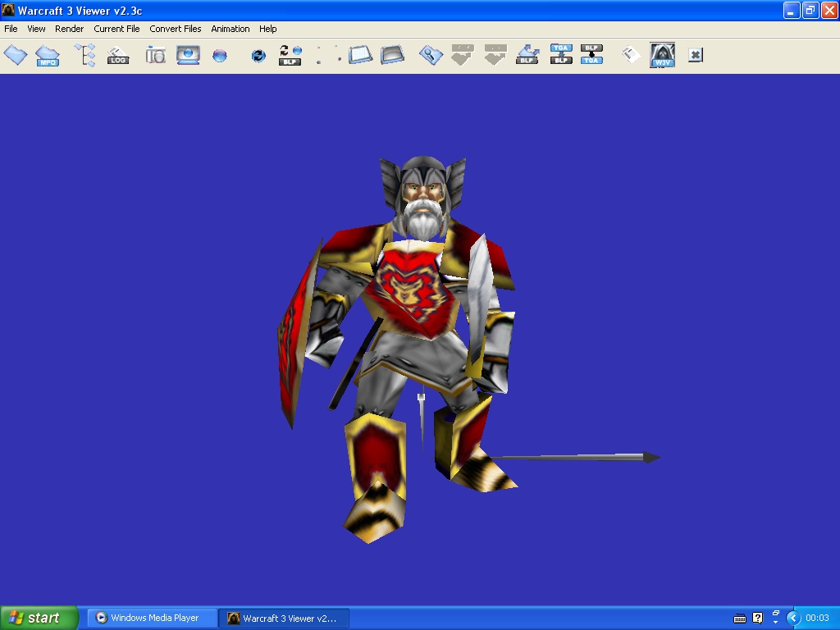Click the second grayed-out toolbar icon
The image size is (840, 630).
(x=495, y=55)
